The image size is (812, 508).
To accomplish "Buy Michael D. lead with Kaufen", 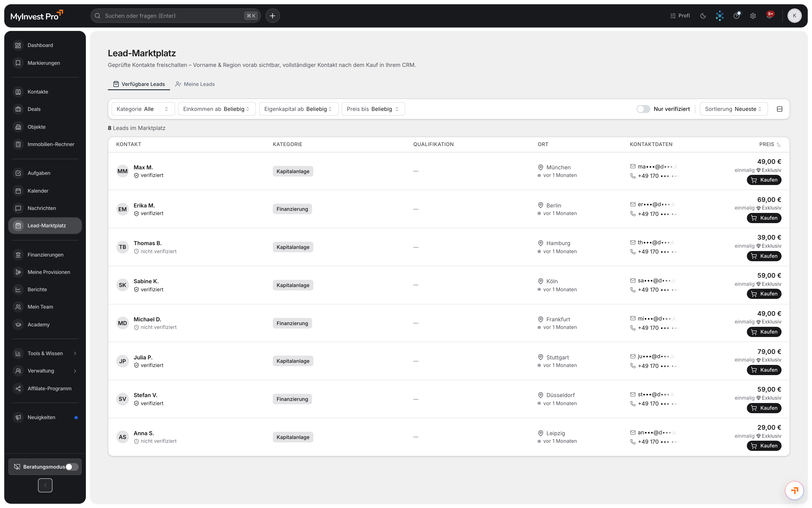I will pyautogui.click(x=764, y=332).
